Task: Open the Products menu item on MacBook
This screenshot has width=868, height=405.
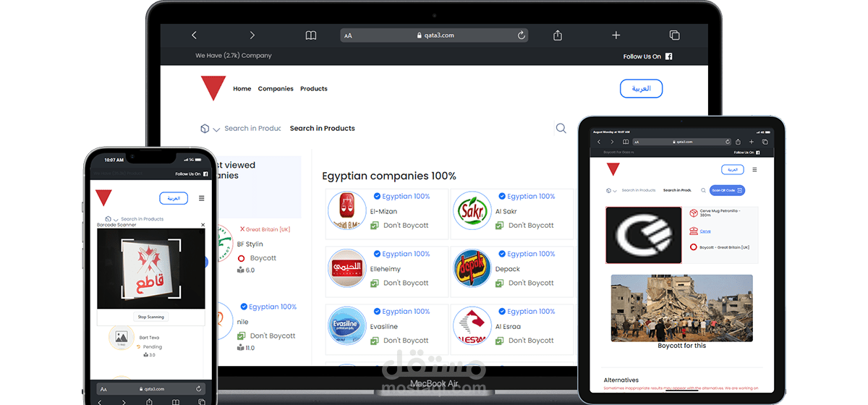Action: click(x=314, y=89)
